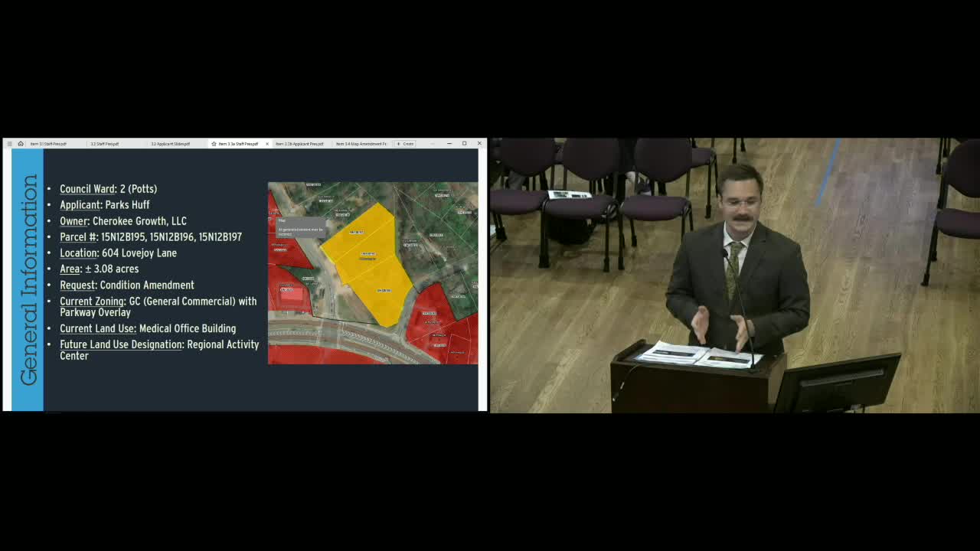Click the 'Future Land Use Designation' text
Screen dimensions: 980x551
coord(121,344)
